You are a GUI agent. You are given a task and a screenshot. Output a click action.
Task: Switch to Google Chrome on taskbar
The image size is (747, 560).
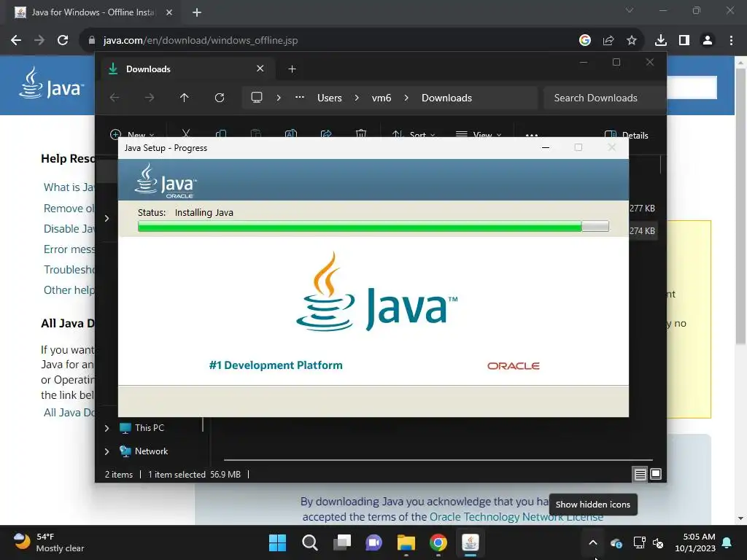coord(438,542)
